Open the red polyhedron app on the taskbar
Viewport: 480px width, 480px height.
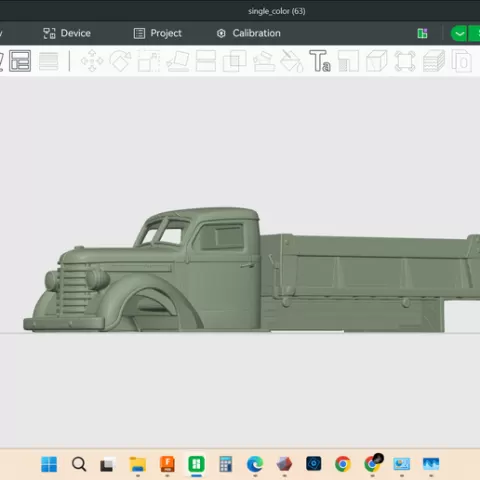point(284,464)
